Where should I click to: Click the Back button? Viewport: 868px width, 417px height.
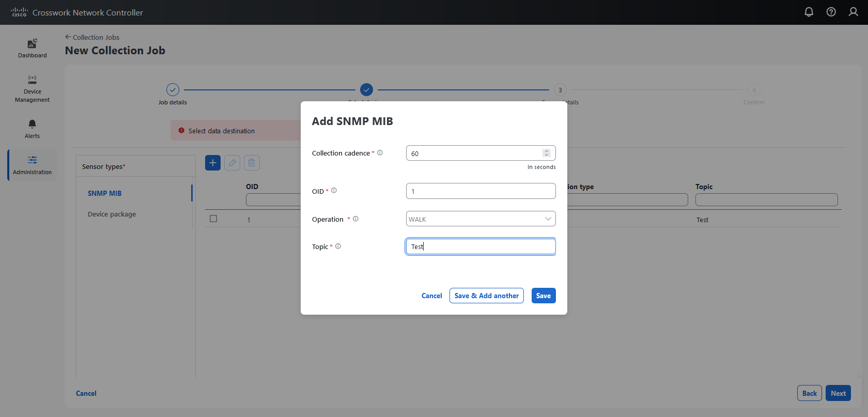click(x=810, y=393)
